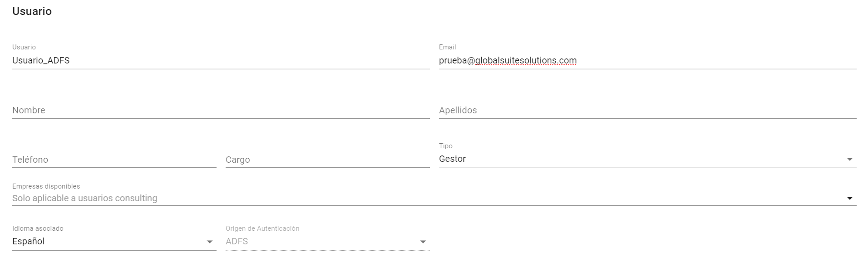Click the 'Origen de Autenticación' label

(x=262, y=228)
